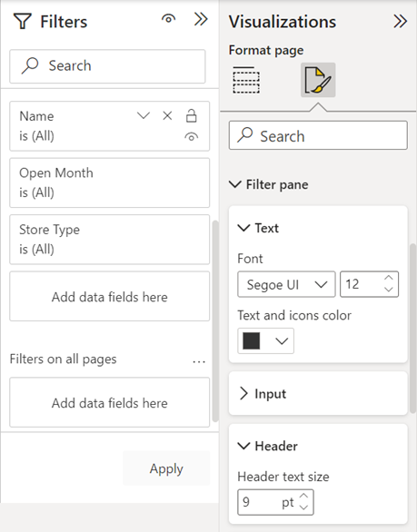Open Text and icons color dropdown arrow
This screenshot has width=417, height=532.
[282, 341]
